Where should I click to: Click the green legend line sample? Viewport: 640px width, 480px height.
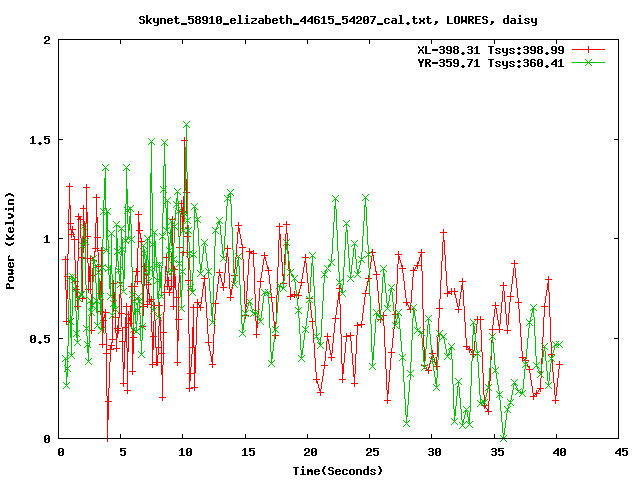tap(588, 62)
